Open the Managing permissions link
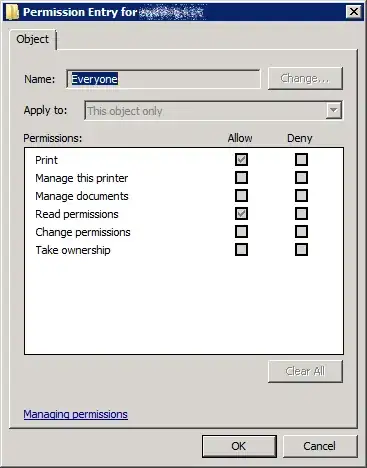Screen dimensions: 367x468 [x=75, y=414]
